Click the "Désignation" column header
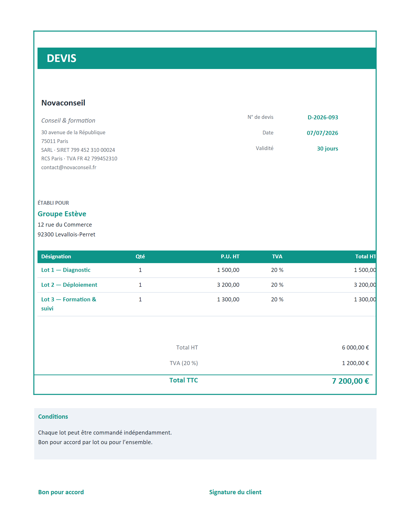Screen dimensions: 411x532 point(56,257)
